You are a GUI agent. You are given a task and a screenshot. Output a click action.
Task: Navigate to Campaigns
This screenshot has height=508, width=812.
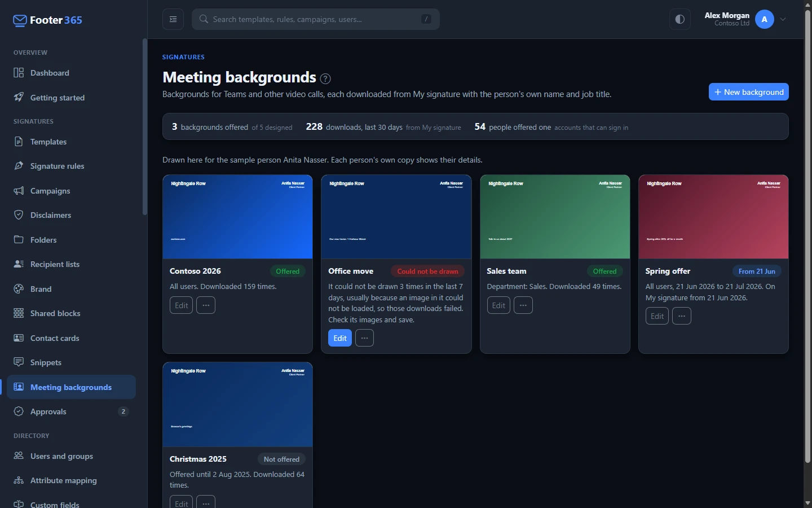[x=71, y=191]
